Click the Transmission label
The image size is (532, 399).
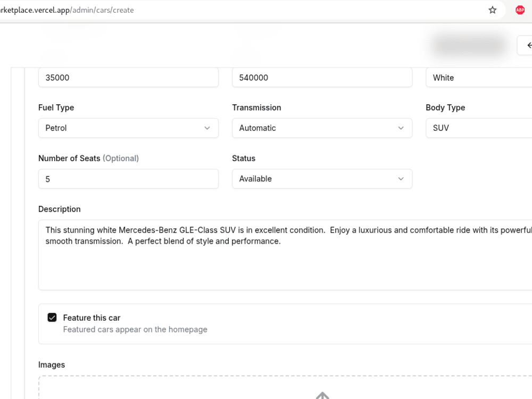(256, 107)
